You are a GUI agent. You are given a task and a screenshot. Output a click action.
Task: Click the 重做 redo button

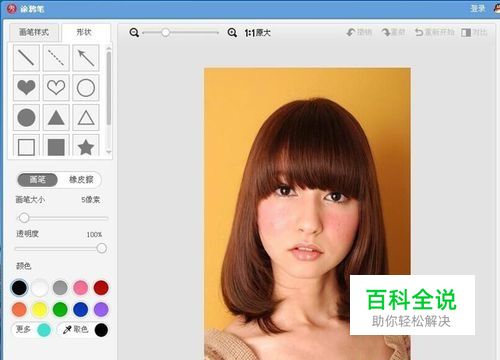(394, 32)
